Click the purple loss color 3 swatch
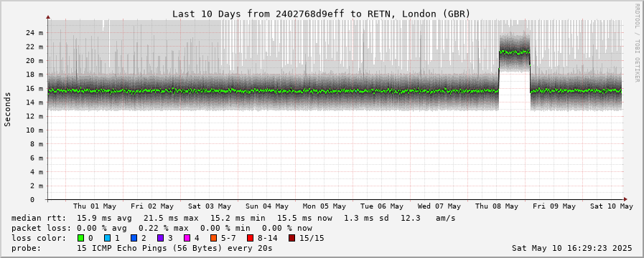Screen dimensions: 644x258 point(160,238)
